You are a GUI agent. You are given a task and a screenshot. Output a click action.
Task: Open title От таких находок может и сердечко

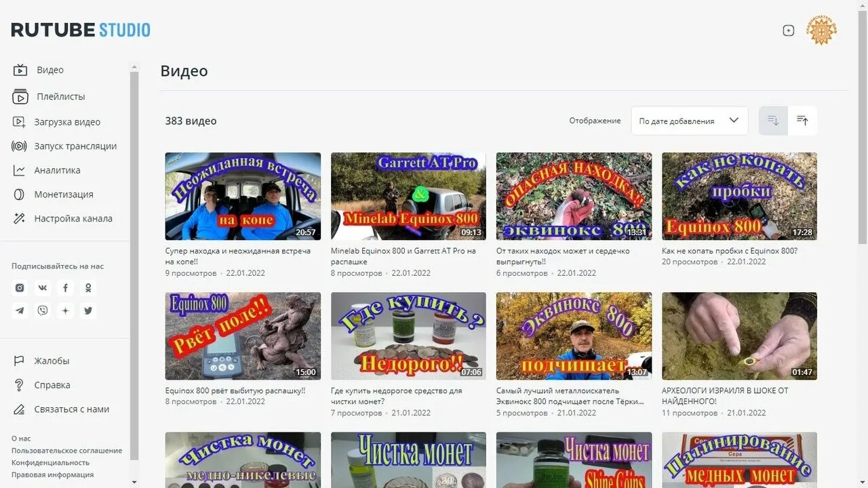point(563,256)
